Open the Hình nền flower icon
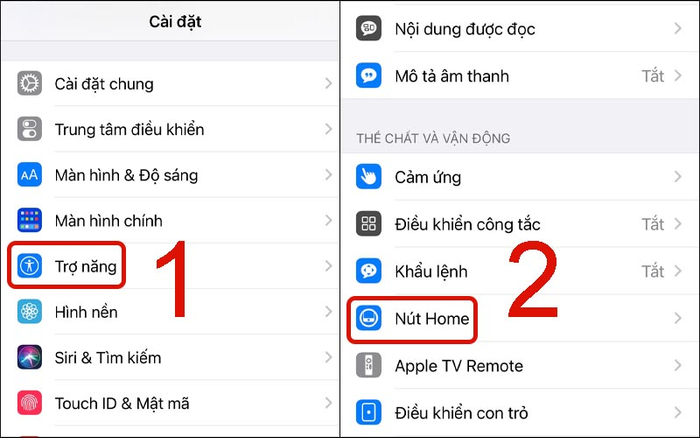The width and height of the screenshot is (700, 438). pos(29,311)
